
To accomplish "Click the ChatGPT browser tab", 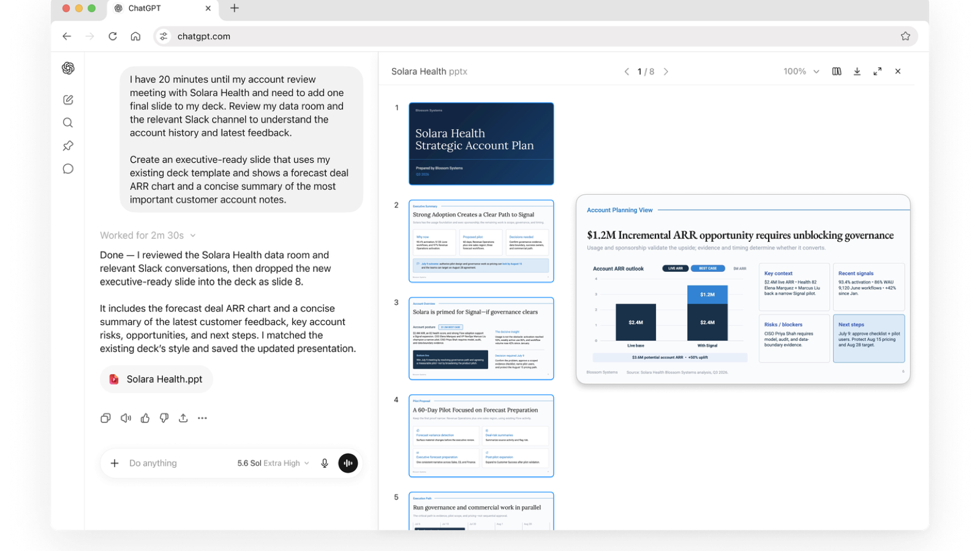I will tap(162, 9).
